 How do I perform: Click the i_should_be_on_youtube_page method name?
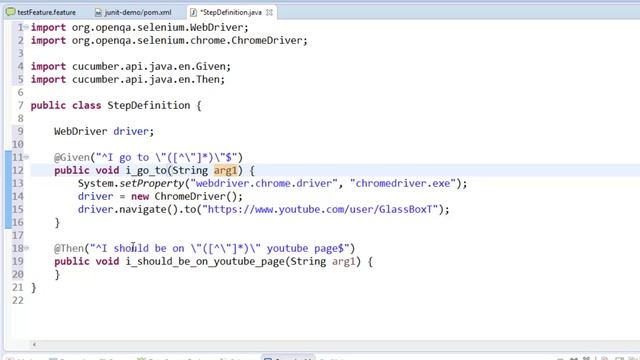204,261
